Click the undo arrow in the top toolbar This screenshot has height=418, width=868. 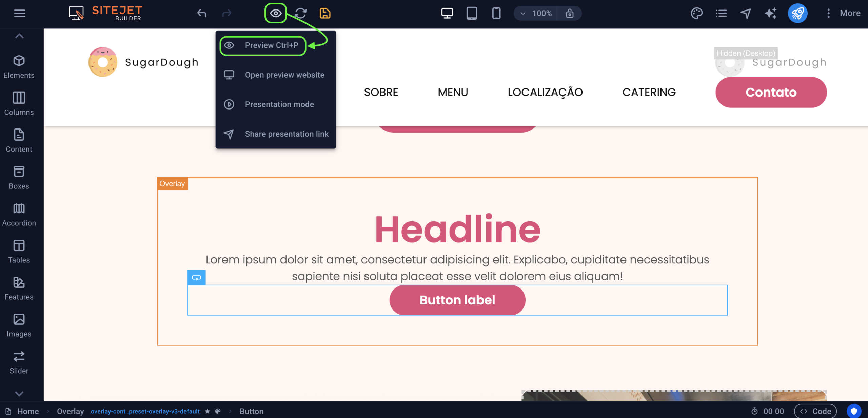point(202,13)
